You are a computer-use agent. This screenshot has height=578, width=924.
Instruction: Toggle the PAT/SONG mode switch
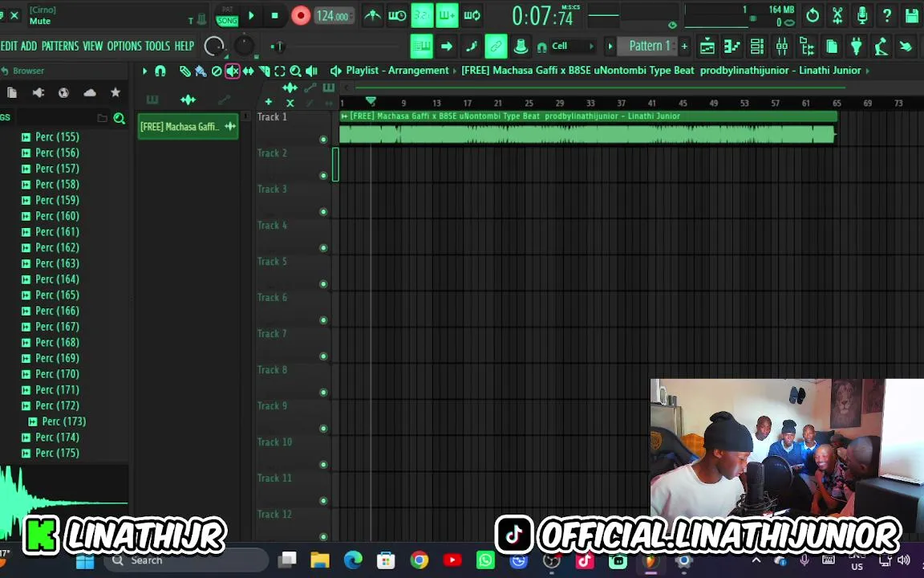pyautogui.click(x=227, y=16)
